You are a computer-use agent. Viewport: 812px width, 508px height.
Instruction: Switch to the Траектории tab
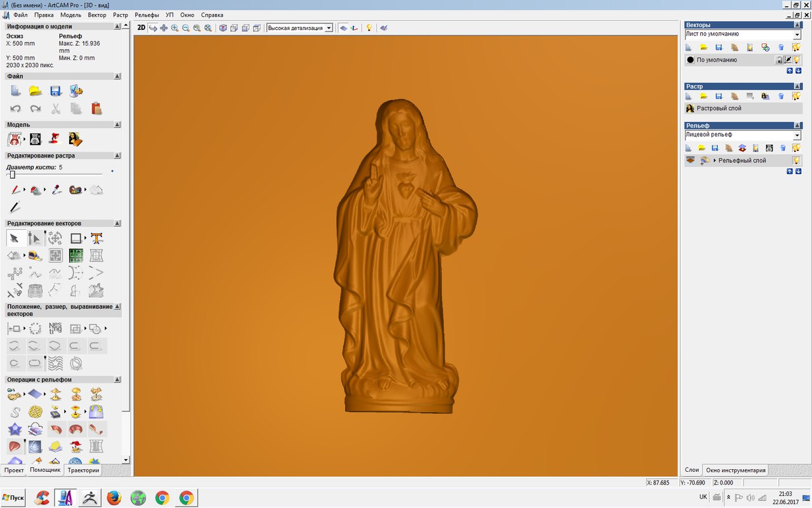83,471
